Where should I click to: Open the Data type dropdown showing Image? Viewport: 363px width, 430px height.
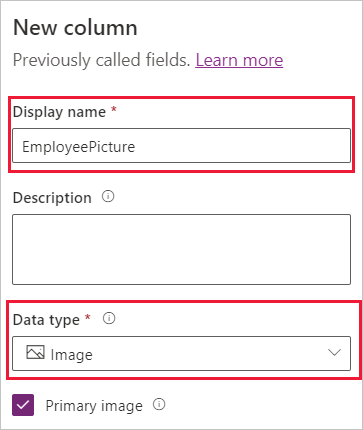point(182,353)
